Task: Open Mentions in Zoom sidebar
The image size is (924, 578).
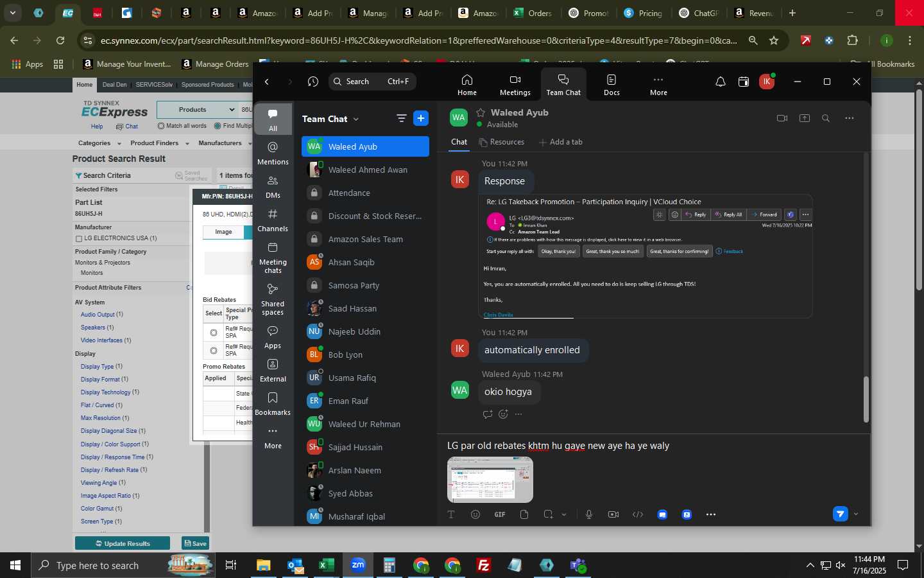Action: pyautogui.click(x=273, y=153)
